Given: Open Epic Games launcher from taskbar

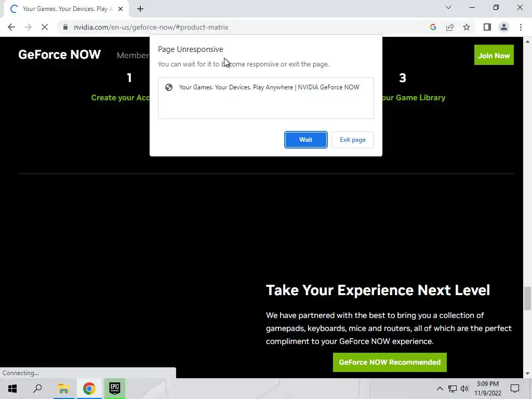Looking at the screenshot, I should coord(115,389).
